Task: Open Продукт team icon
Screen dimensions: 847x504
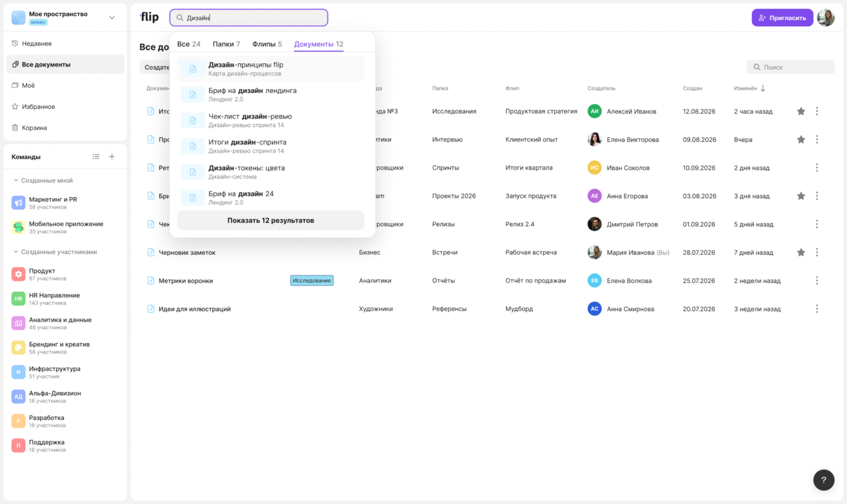Action: tap(18, 274)
